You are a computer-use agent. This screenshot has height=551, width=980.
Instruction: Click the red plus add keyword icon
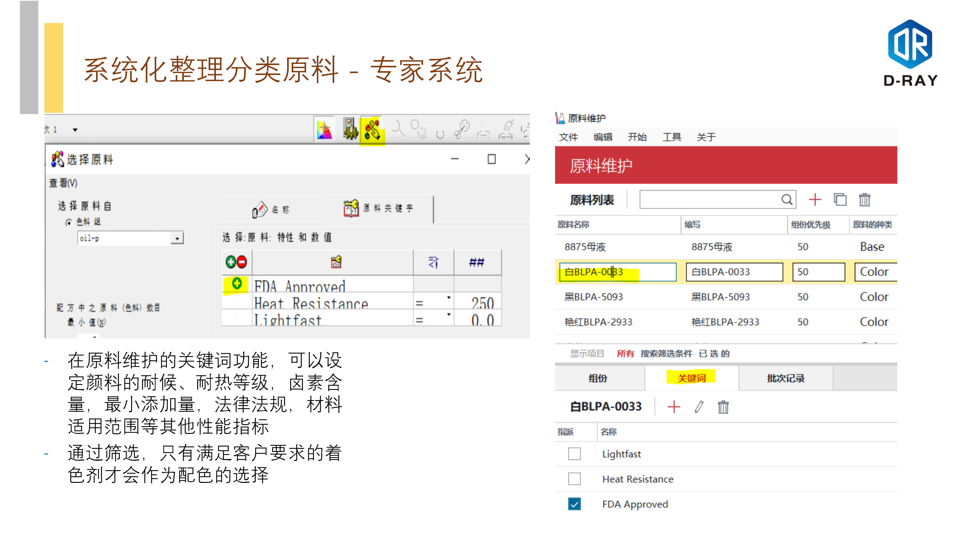[674, 407]
